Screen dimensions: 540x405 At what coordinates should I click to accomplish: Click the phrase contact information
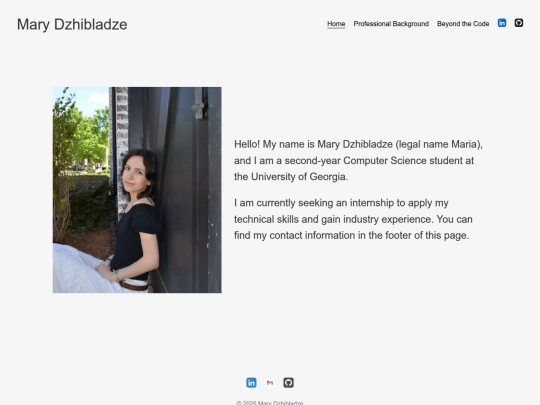(x=312, y=236)
